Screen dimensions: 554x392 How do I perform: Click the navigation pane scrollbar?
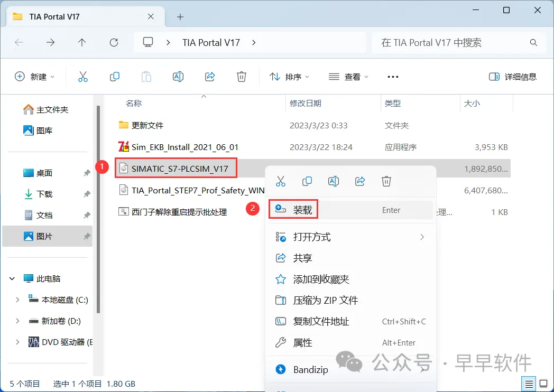coord(98,209)
